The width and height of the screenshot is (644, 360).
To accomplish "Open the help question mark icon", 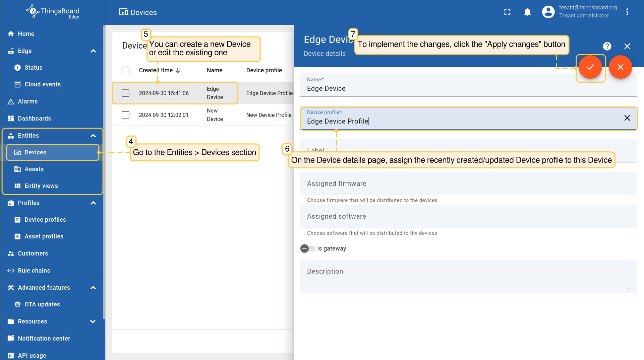I will pos(607,46).
